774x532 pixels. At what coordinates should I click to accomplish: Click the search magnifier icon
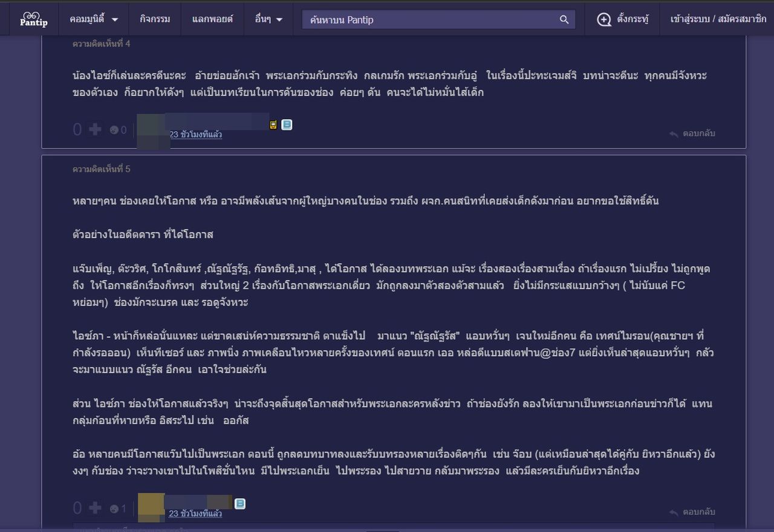pos(564,20)
